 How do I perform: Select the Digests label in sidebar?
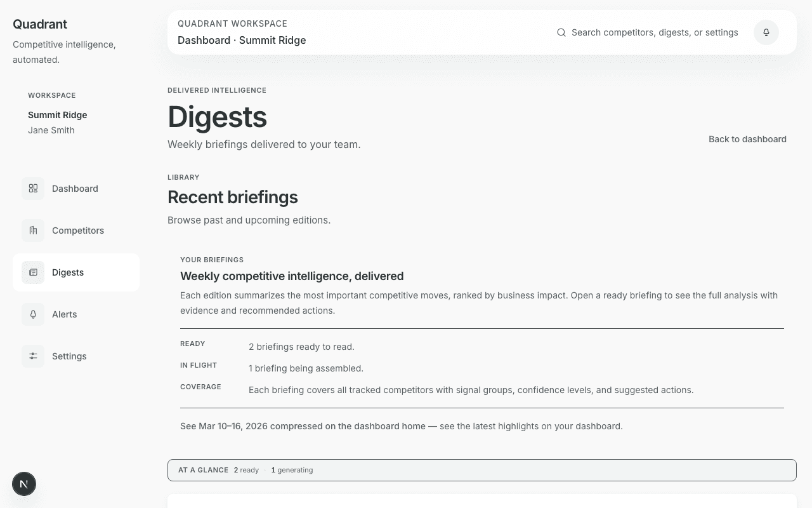pyautogui.click(x=68, y=272)
